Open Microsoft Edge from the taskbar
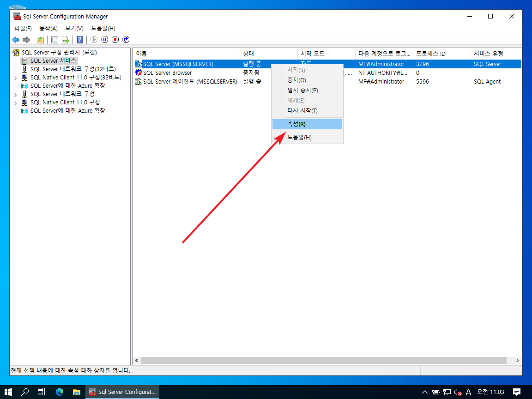The width and height of the screenshot is (532, 399). pyautogui.click(x=60, y=392)
